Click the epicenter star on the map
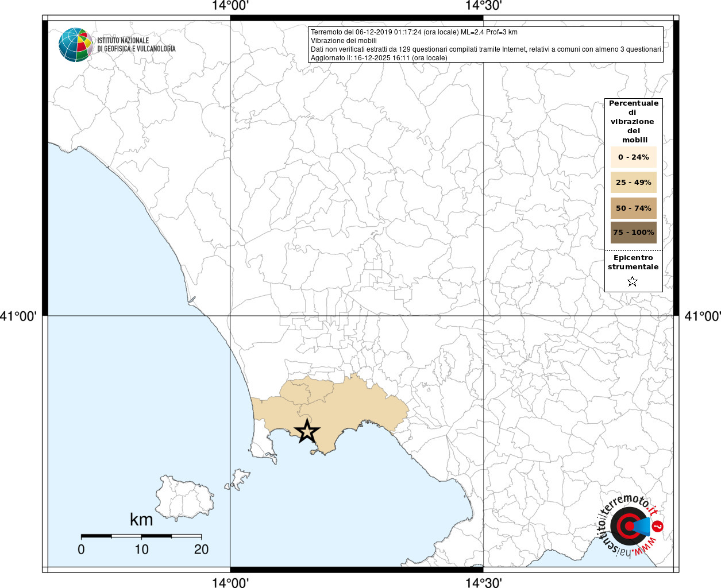The width and height of the screenshot is (721, 588). click(x=307, y=431)
